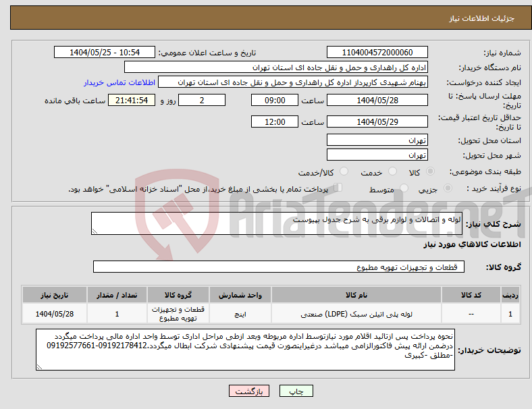Click the goods group cell in row 1
This screenshot has width=532, height=409.
coord(178,314)
